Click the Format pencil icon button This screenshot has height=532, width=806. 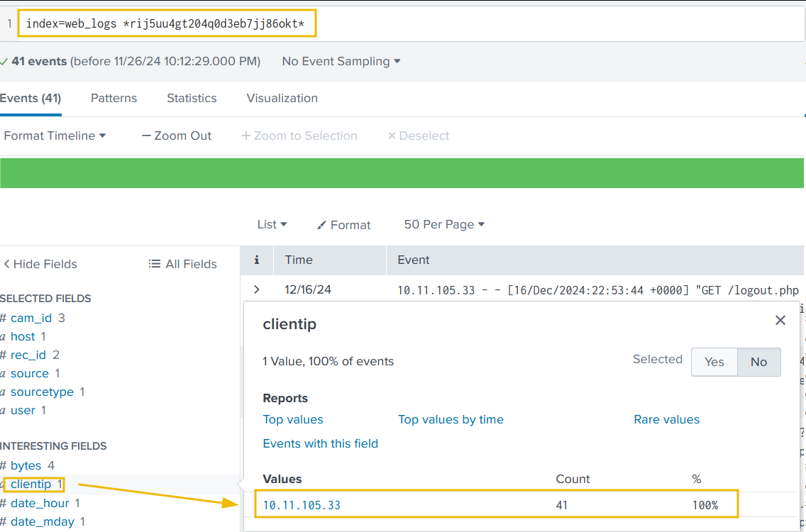[x=344, y=225]
